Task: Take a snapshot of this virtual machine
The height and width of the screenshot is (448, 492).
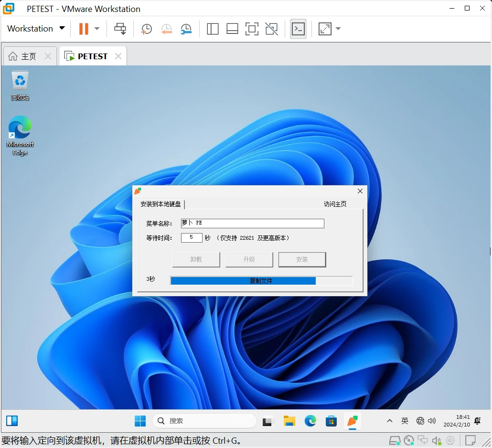Action: [x=146, y=29]
